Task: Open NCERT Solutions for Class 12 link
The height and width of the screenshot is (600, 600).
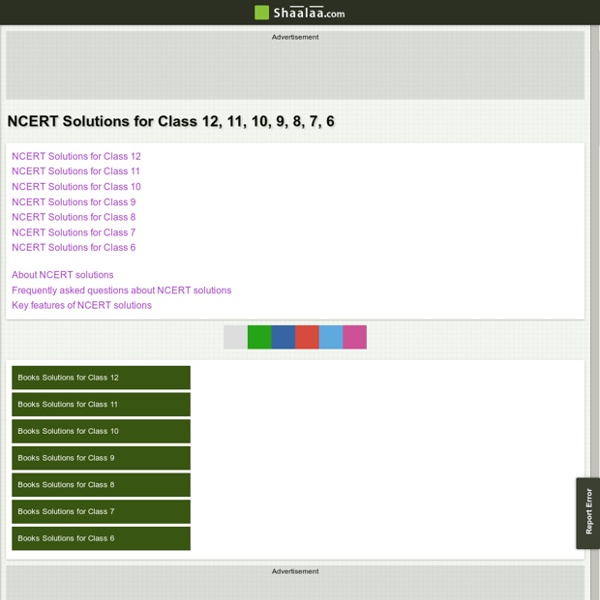Action: coord(76,156)
